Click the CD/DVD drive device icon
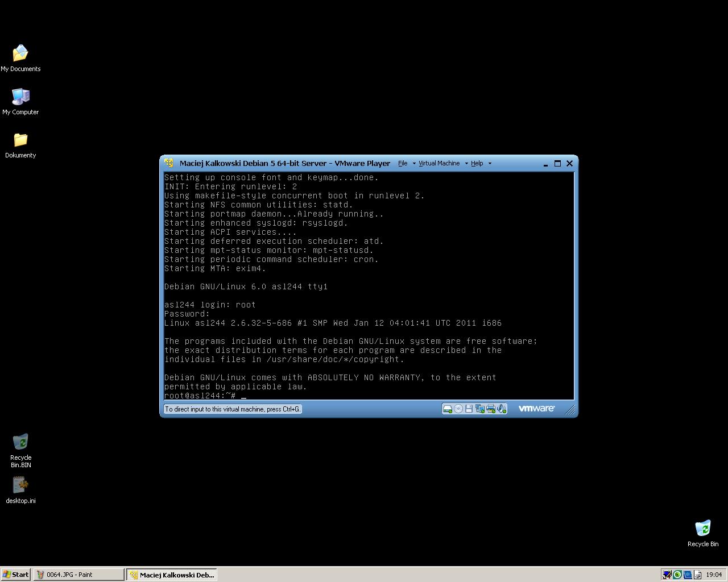 click(x=458, y=409)
